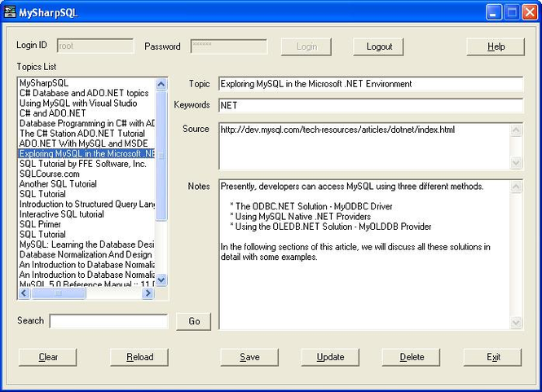Click the Topics list scroll down arrow
This screenshot has width=542, height=392.
[161, 280]
